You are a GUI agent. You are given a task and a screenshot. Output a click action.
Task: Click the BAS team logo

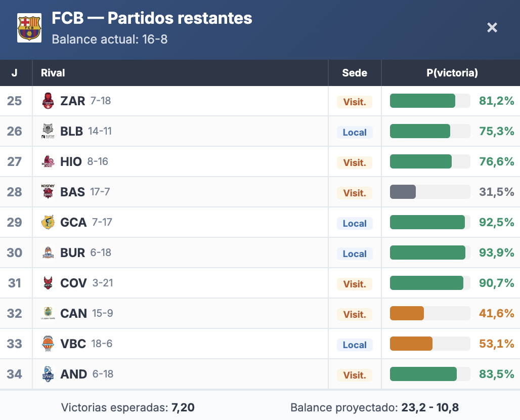pos(48,192)
